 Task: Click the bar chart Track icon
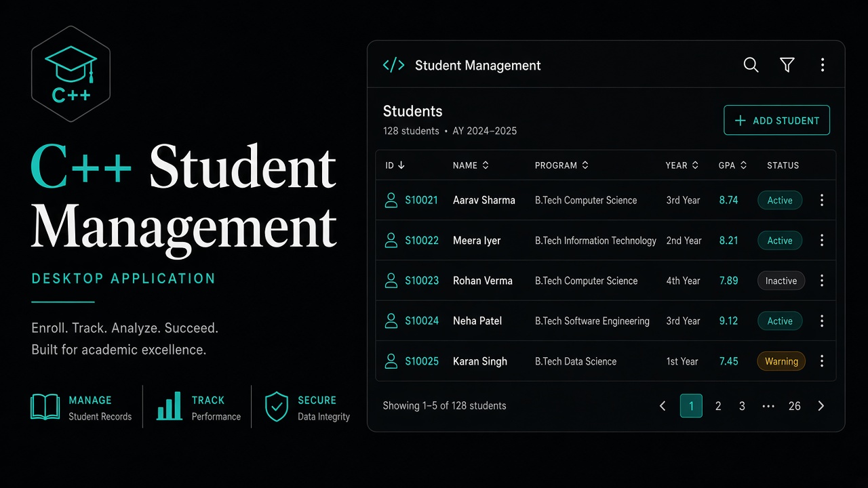coord(169,406)
